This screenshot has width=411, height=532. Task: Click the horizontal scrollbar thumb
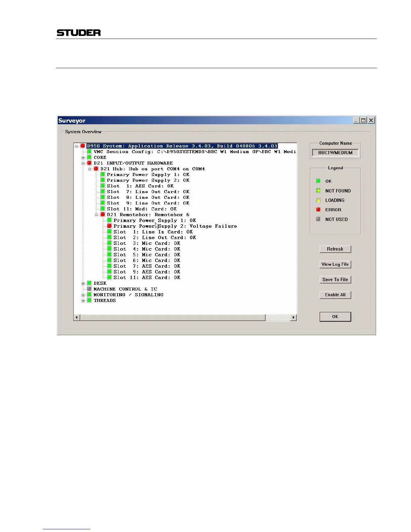tap(173, 317)
